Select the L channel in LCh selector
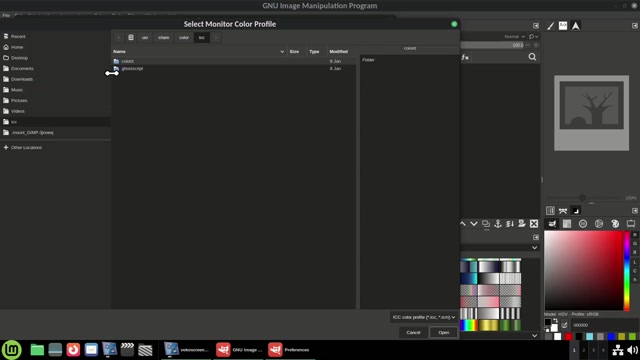The image size is (640, 360). coord(635,262)
